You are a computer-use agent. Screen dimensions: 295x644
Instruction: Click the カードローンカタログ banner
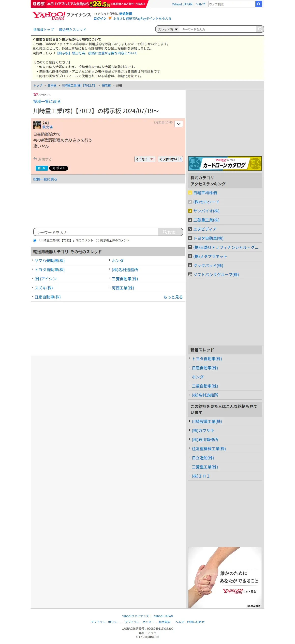click(225, 163)
